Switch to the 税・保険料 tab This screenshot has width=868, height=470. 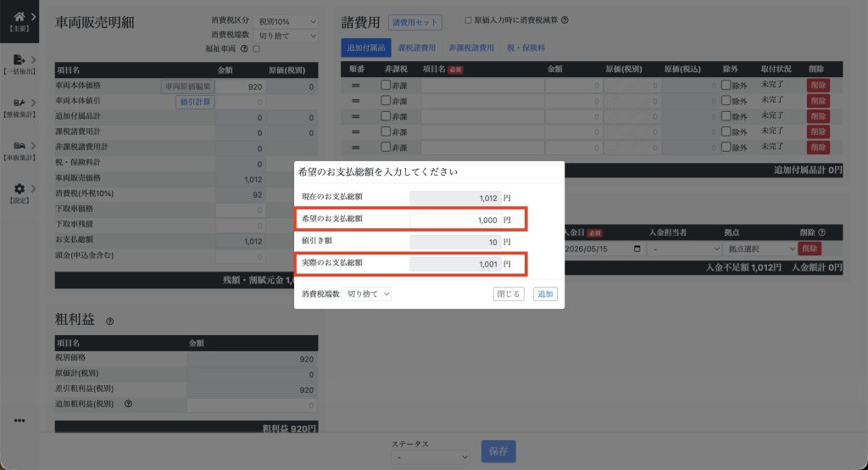526,48
